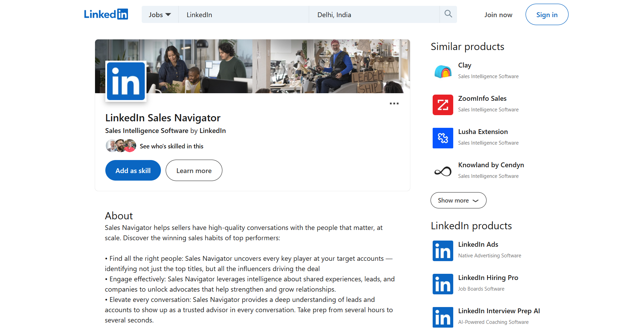The width and height of the screenshot is (644, 330).
Task: Open the LinkedIn Interview Prep AI title
Action: coord(499,311)
